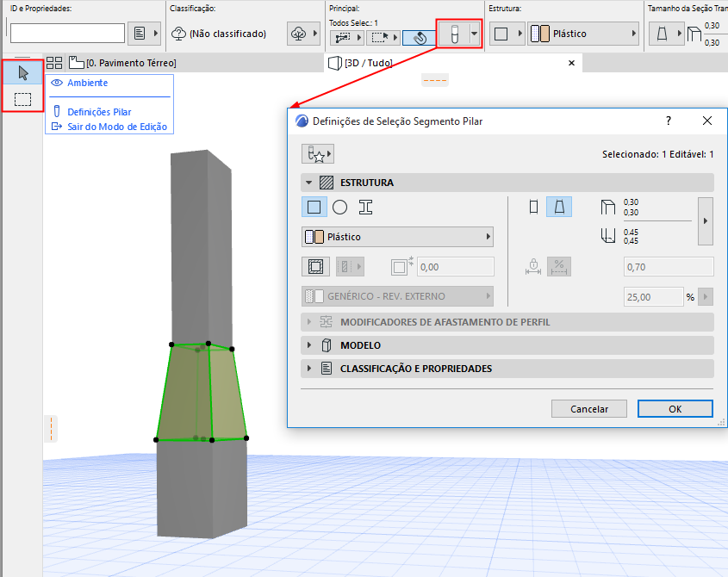The width and height of the screenshot is (728, 577).
Task: Select uniform straight segment option
Action: click(x=534, y=207)
